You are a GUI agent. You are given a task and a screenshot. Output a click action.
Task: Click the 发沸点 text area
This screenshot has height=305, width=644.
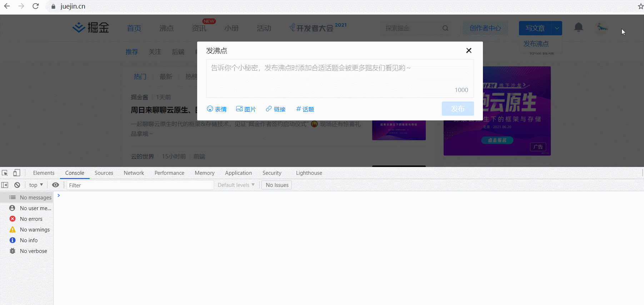tap(340, 78)
